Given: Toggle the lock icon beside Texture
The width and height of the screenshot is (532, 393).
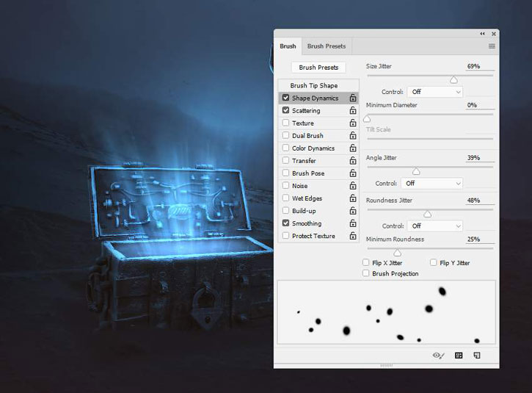Looking at the screenshot, I should 353,123.
